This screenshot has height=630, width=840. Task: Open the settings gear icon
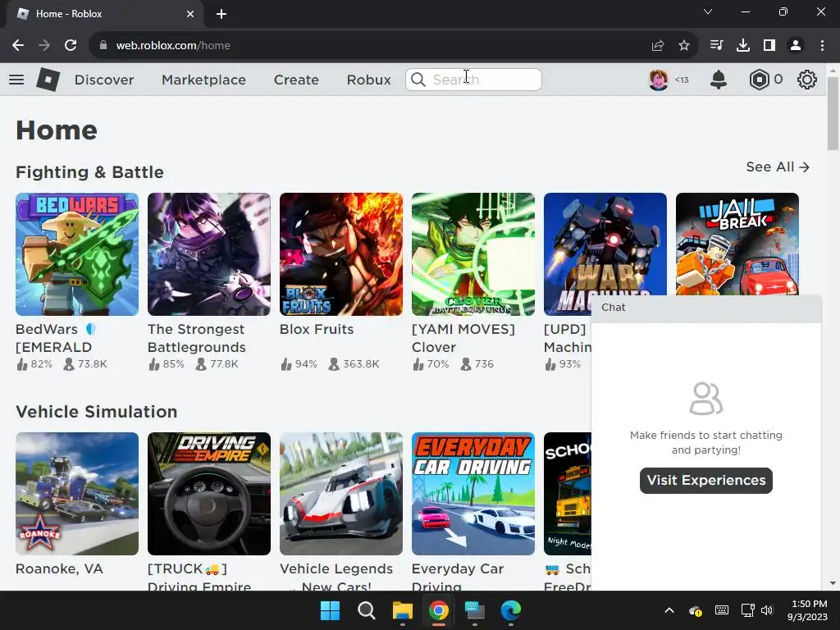point(807,80)
